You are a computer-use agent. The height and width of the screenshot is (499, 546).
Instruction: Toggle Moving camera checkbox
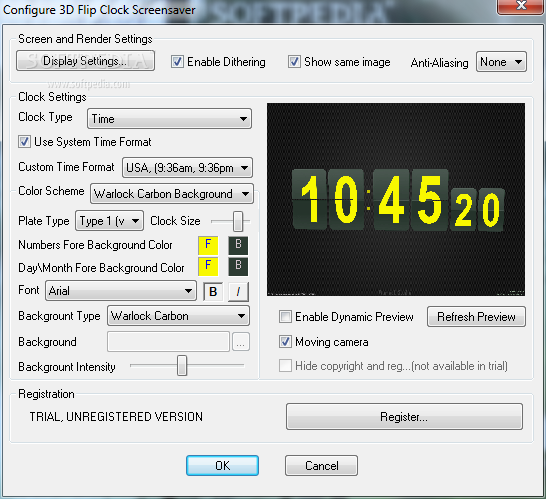click(x=286, y=342)
